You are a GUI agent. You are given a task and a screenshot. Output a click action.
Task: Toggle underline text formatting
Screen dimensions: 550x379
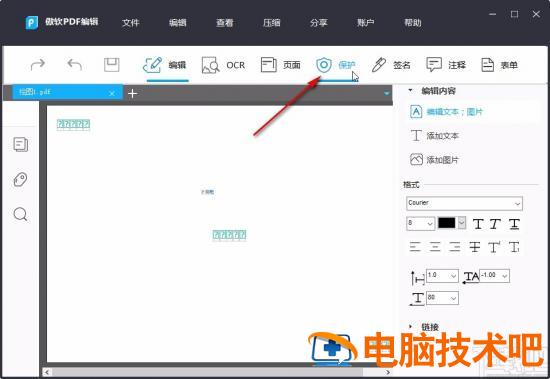click(x=514, y=224)
